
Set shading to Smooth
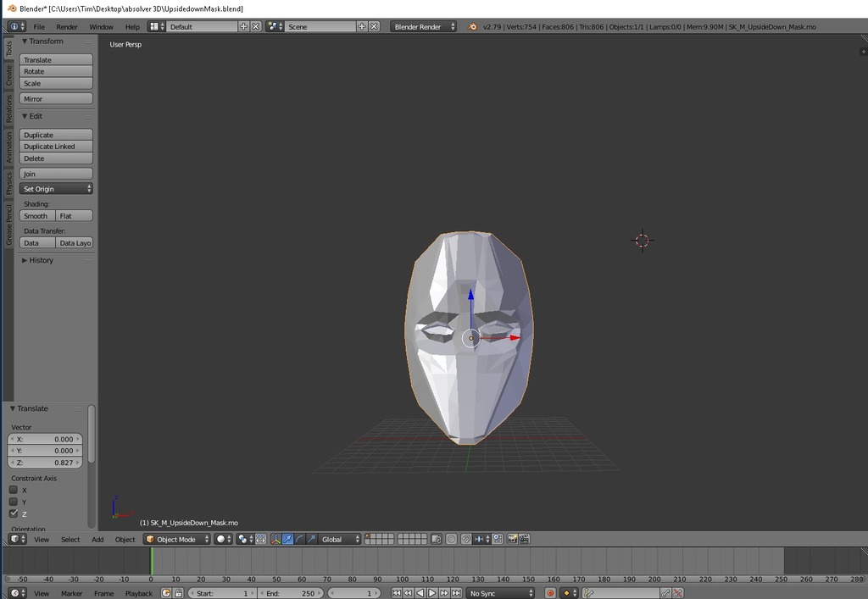pos(37,216)
